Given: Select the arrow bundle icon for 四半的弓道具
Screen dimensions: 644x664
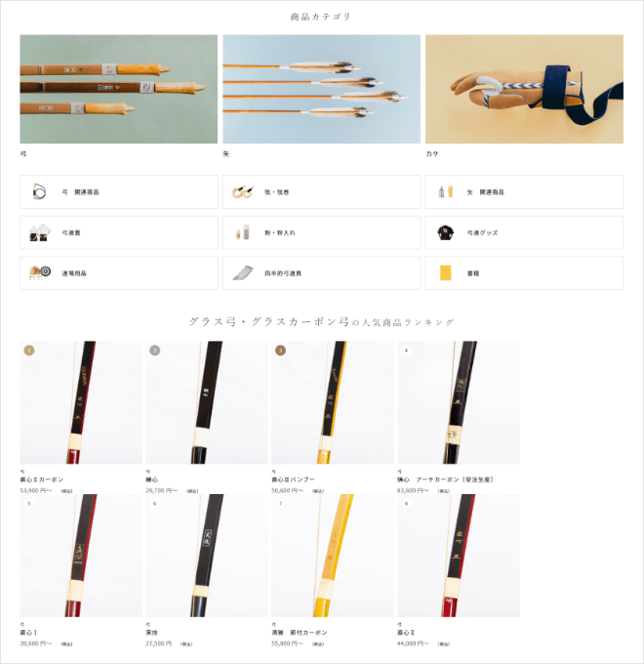Looking at the screenshot, I should pyautogui.click(x=243, y=272).
